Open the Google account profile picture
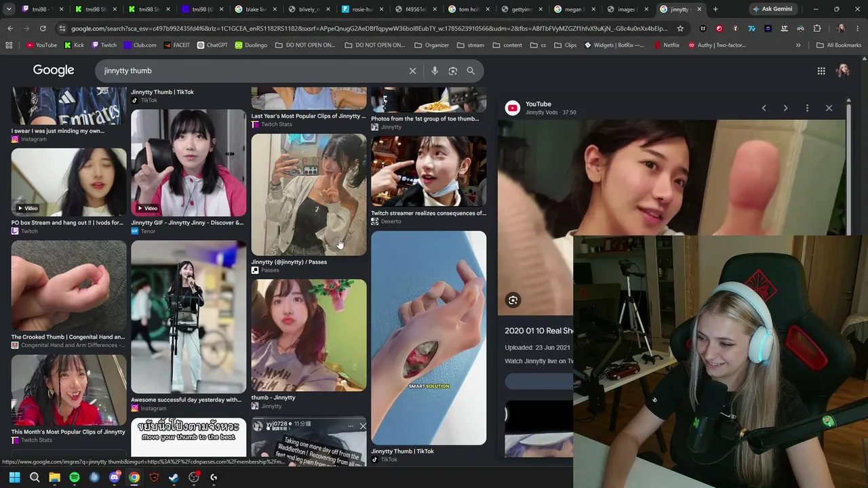Image resolution: width=868 pixels, height=488 pixels. click(x=843, y=70)
